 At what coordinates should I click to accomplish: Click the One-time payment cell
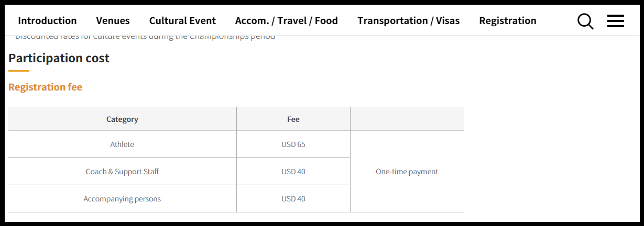pyautogui.click(x=407, y=172)
